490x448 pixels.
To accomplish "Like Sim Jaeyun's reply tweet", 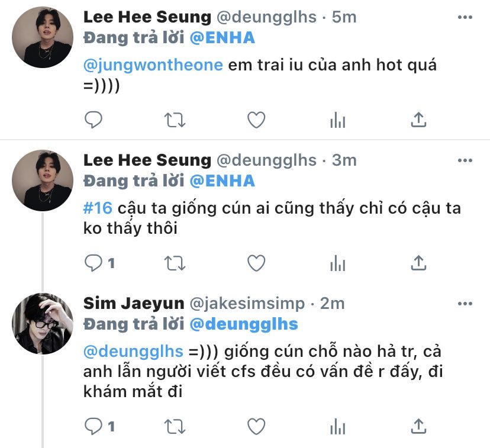I will tap(256, 427).
